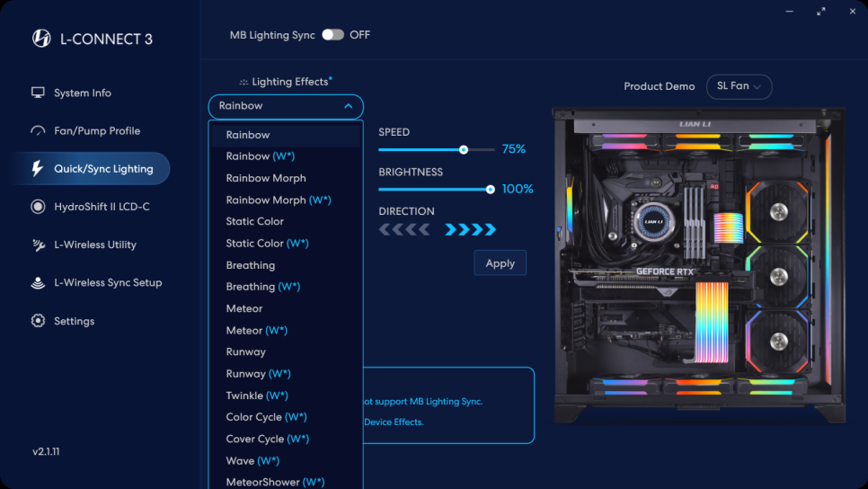Click the L-Connect 3 logo icon

41,39
